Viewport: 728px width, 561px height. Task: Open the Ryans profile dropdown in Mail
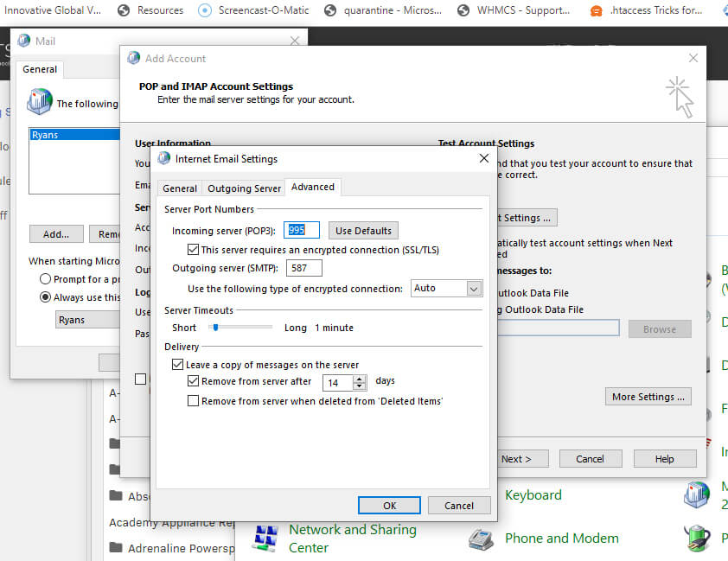[87, 320]
